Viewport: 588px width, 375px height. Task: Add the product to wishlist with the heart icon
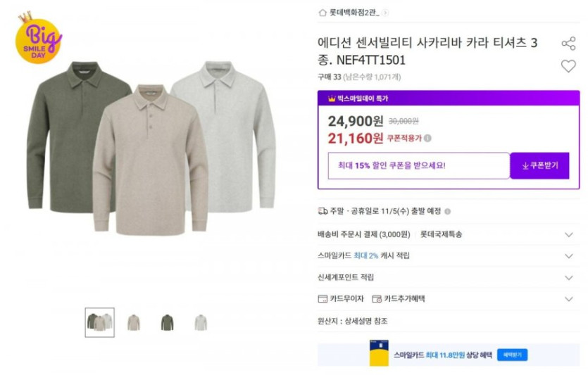click(568, 66)
